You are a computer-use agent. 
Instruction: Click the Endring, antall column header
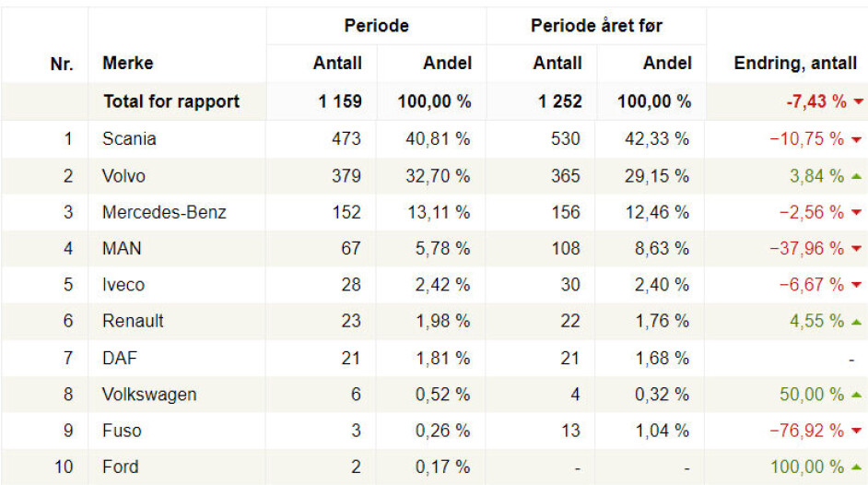795,64
